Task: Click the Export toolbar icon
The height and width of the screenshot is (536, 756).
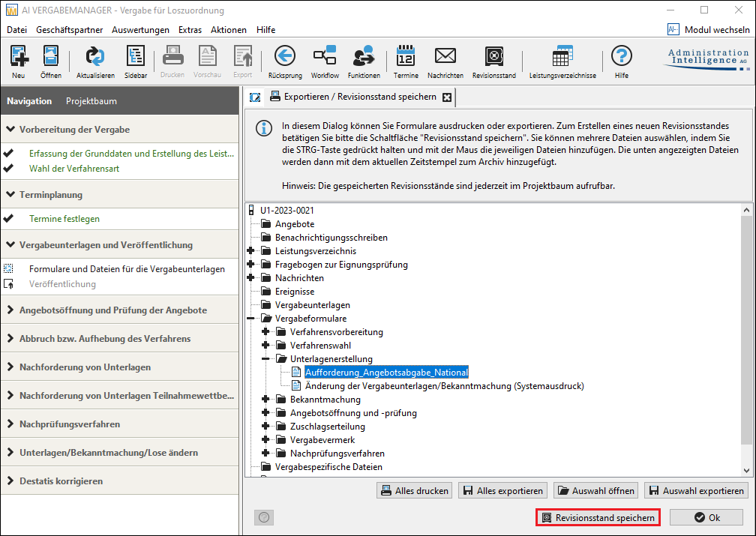Action: click(243, 56)
